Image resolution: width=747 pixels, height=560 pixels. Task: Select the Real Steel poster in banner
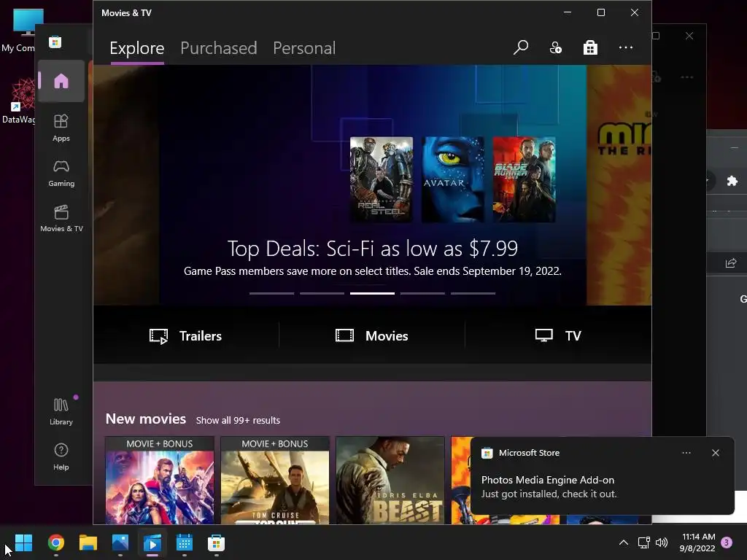[381, 179]
